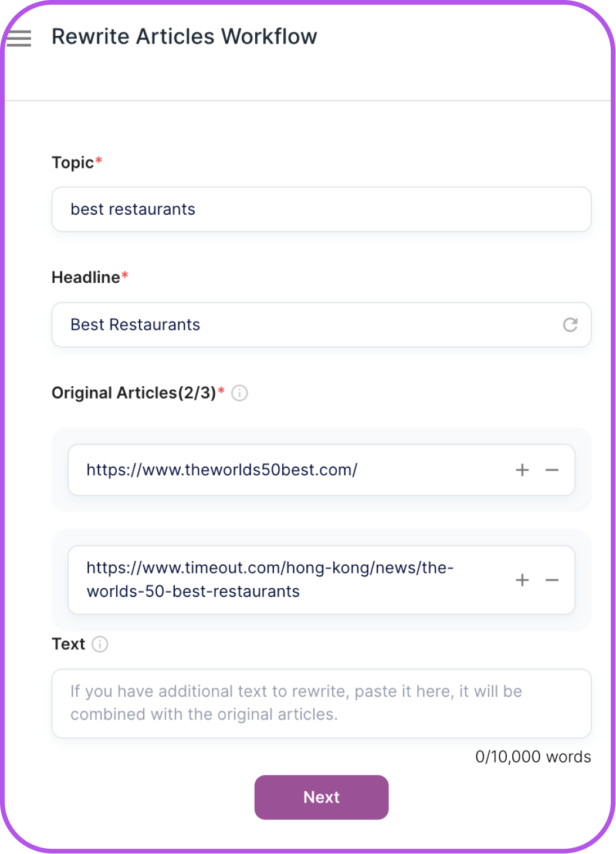Image resolution: width=616 pixels, height=854 pixels.
Task: Remove the timeout.com article URL
Action: (x=551, y=579)
